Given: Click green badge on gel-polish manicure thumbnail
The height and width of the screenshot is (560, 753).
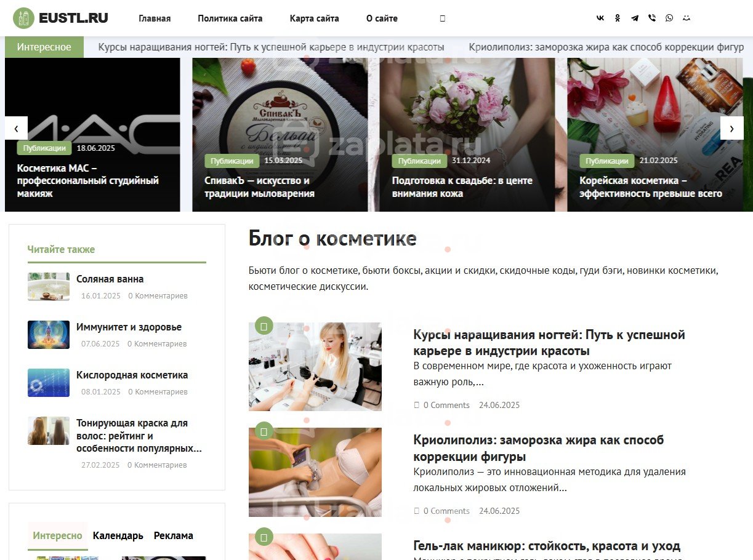Looking at the screenshot, I should (264, 537).
